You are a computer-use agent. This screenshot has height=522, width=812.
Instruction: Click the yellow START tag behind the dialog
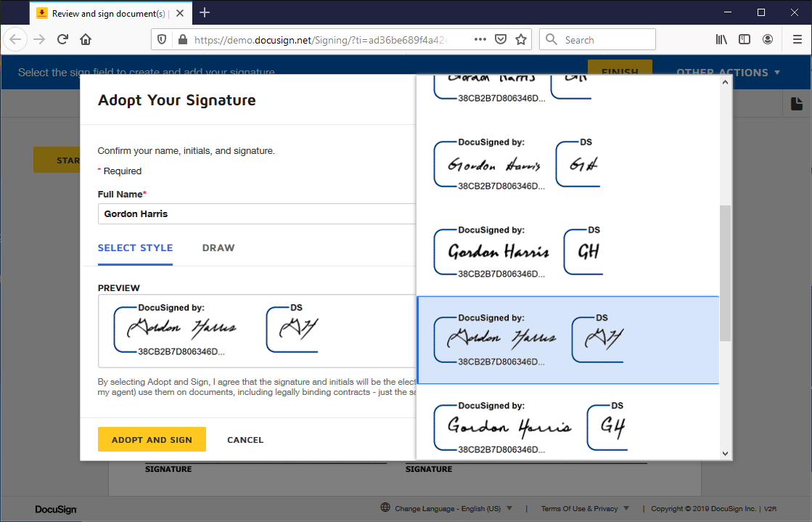pyautogui.click(x=57, y=160)
